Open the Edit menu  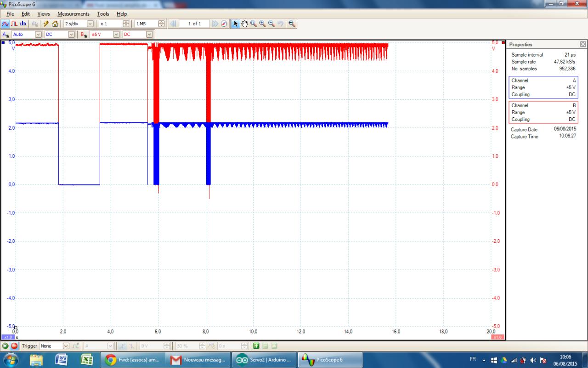coord(26,14)
